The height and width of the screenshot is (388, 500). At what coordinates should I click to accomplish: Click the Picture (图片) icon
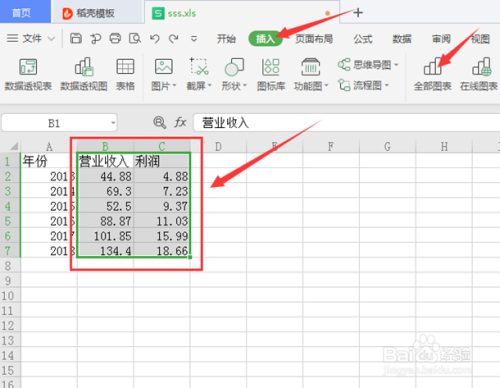(x=163, y=67)
